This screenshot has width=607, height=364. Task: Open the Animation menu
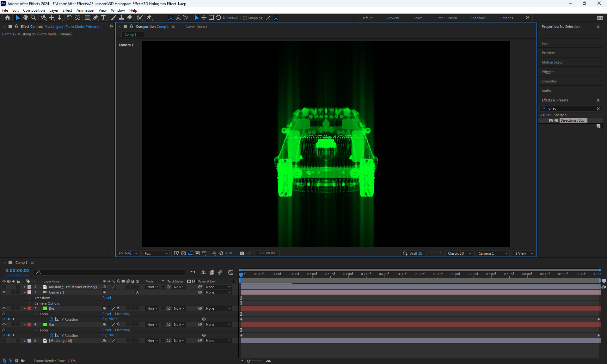85,10
